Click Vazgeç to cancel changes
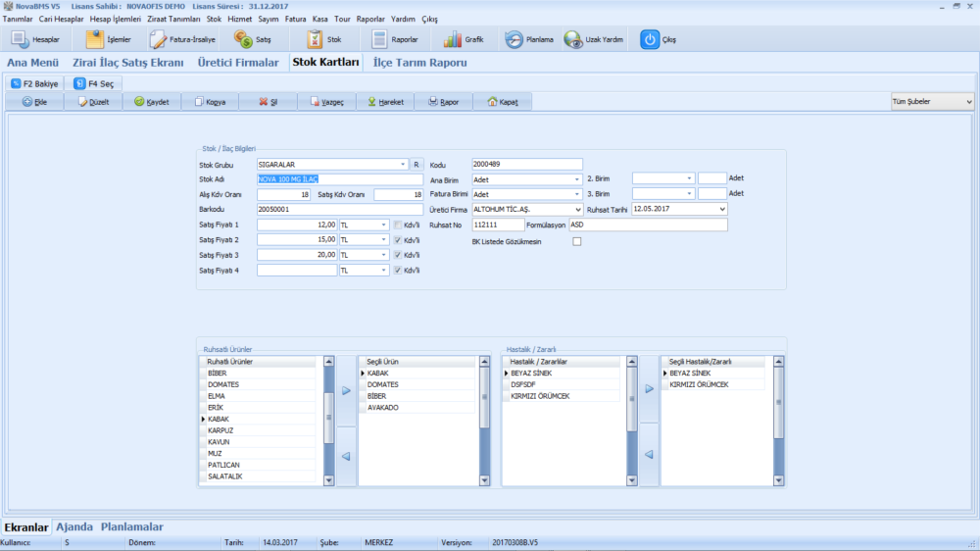Image resolution: width=980 pixels, height=551 pixels. click(x=327, y=101)
